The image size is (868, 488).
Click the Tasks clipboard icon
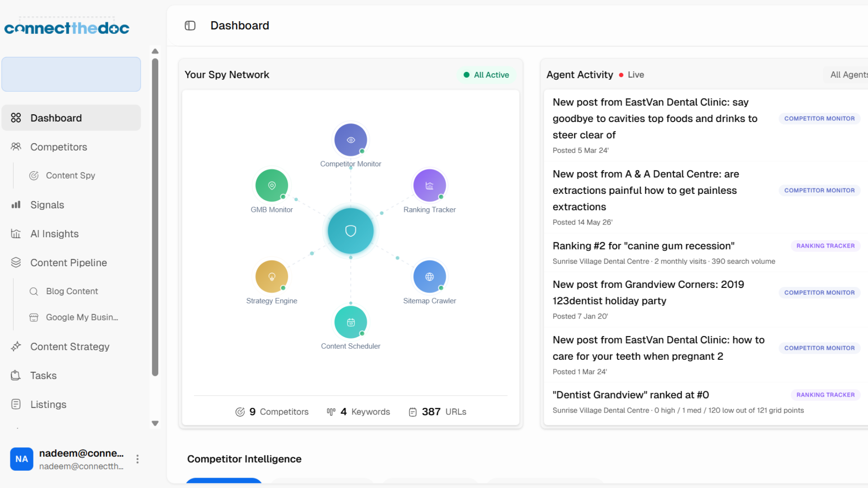16,375
